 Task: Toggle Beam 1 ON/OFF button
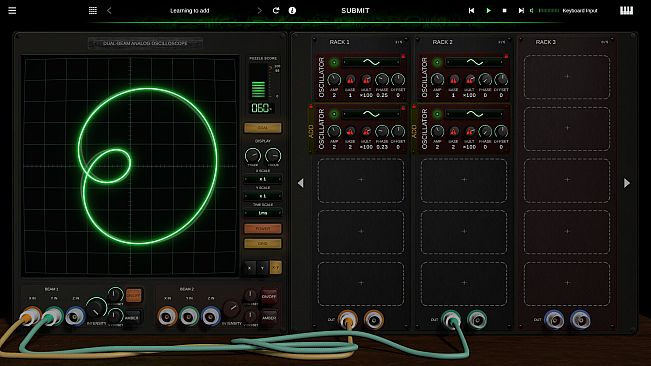(x=133, y=295)
